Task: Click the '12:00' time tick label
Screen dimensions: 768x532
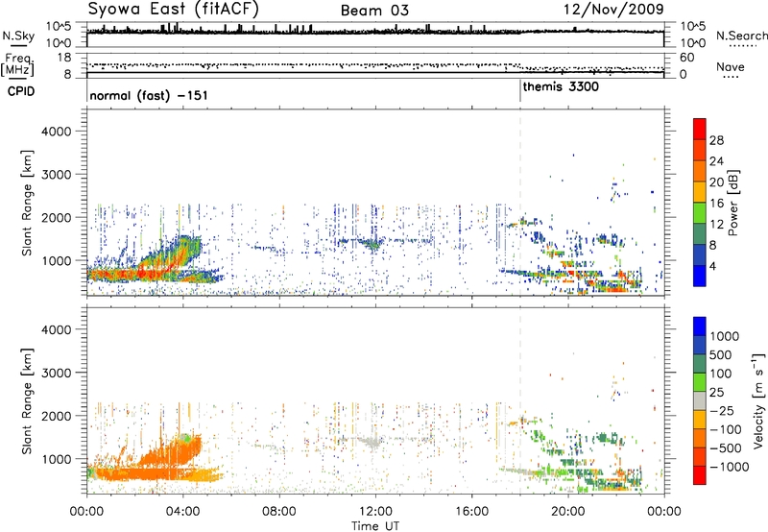Action: [375, 512]
